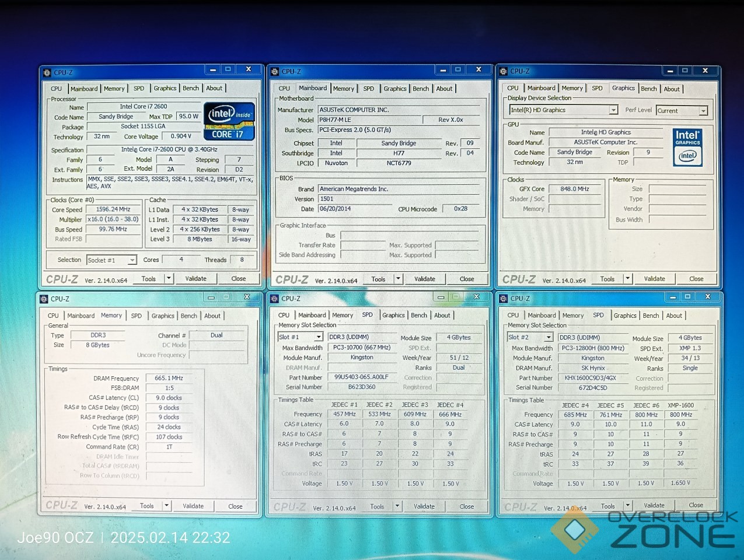Expand the Tools arrow in the Memory timings window
Image resolution: width=744 pixels, height=560 pixels.
point(167,506)
